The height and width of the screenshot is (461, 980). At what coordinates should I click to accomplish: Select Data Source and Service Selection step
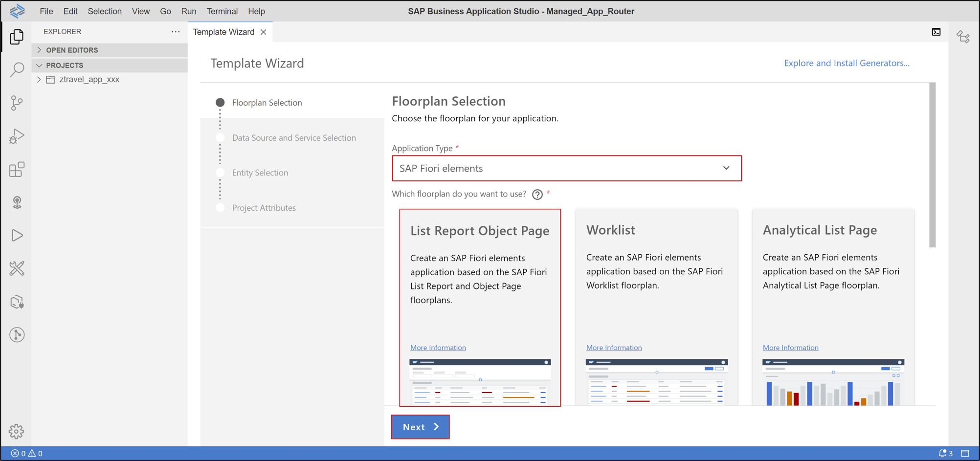point(294,138)
